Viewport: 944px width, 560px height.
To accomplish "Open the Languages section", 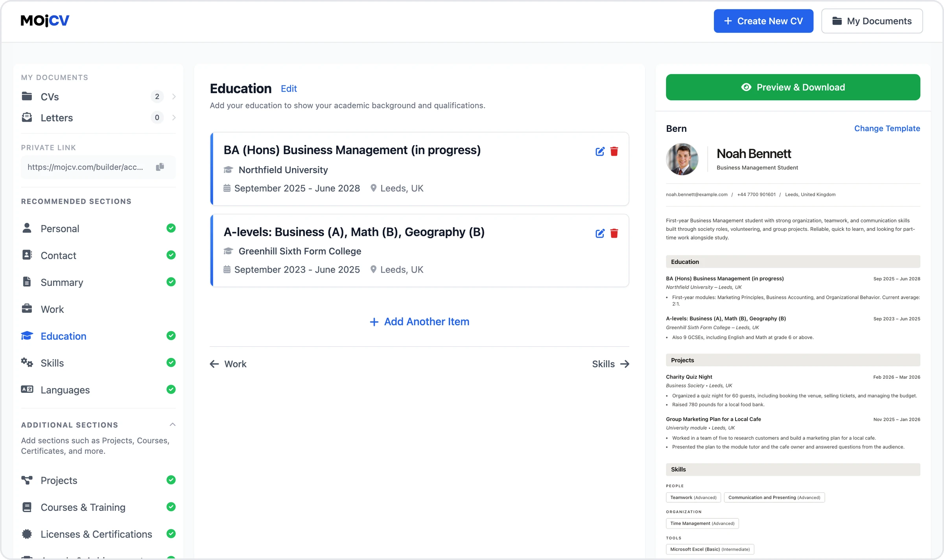I will 98,390.
